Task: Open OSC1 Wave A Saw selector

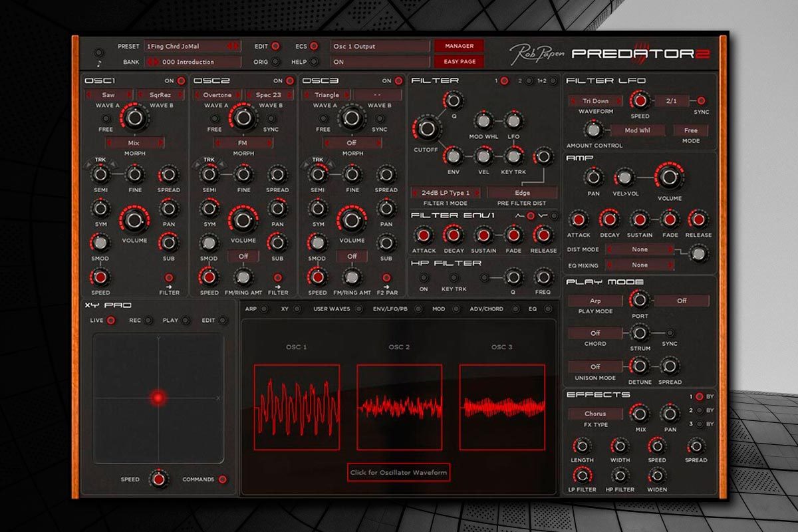Action: tap(108, 95)
